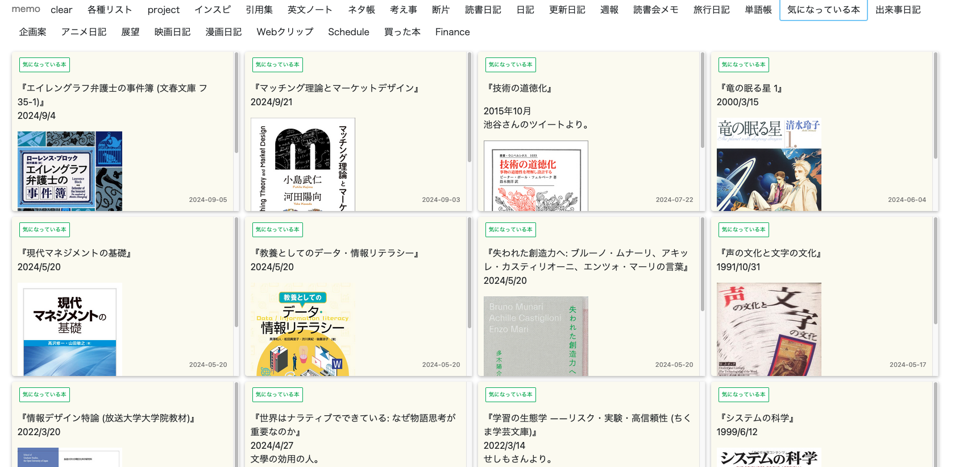Click the 2024-09-03 date stamp
This screenshot has height=467, width=980.
441,200
